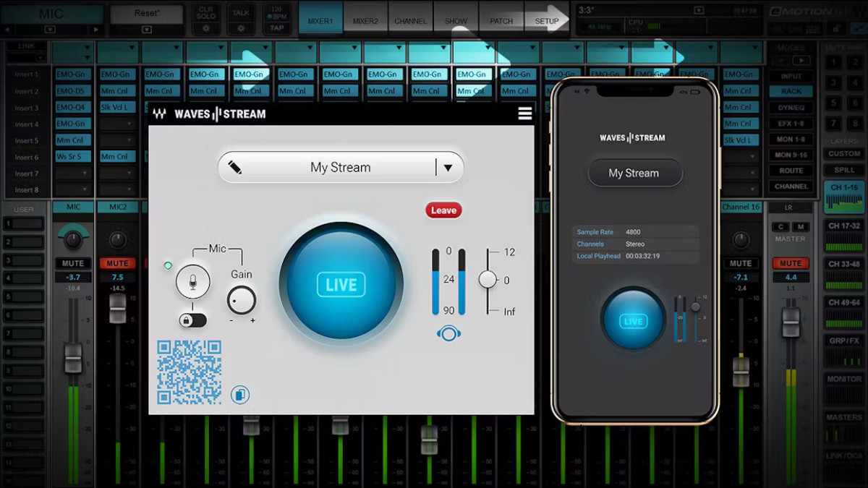Select INPUT mode in the right panel

(791, 76)
